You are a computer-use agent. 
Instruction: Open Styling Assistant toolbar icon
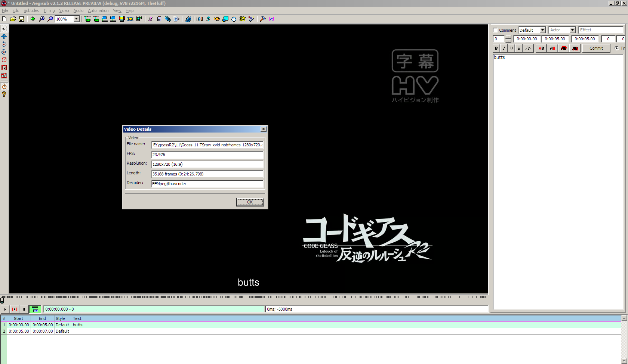[208, 19]
